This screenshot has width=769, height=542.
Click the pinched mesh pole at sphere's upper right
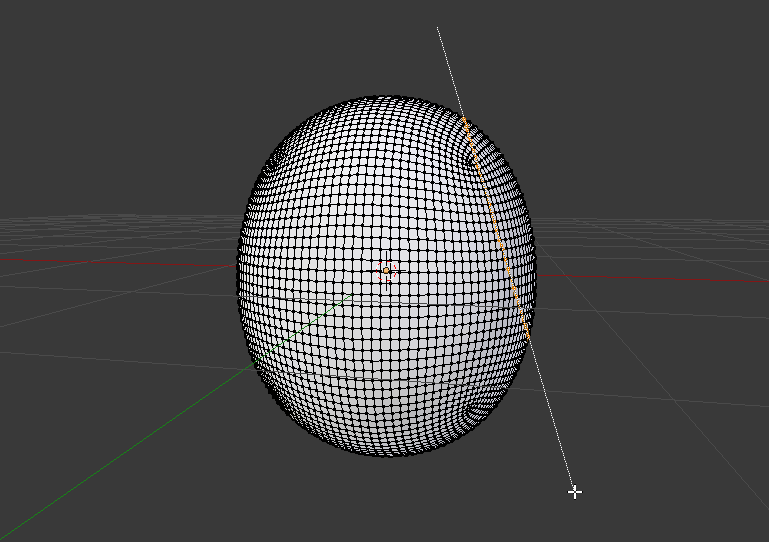coord(472,150)
